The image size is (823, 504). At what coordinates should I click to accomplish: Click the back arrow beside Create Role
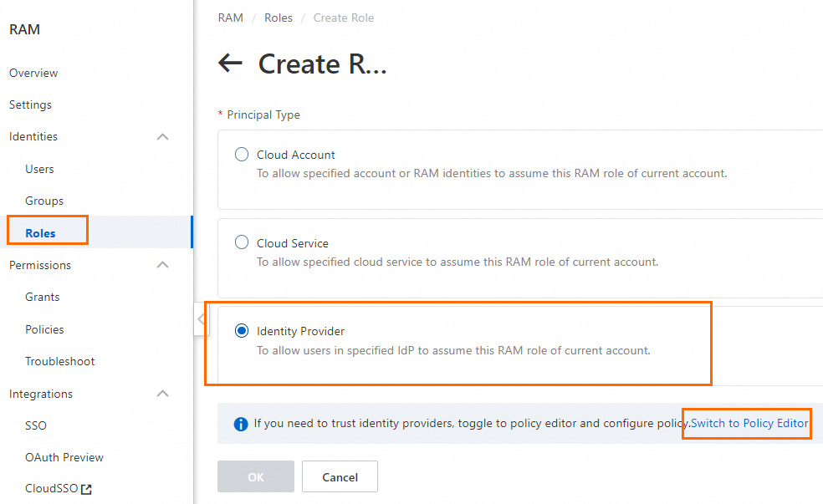point(230,64)
